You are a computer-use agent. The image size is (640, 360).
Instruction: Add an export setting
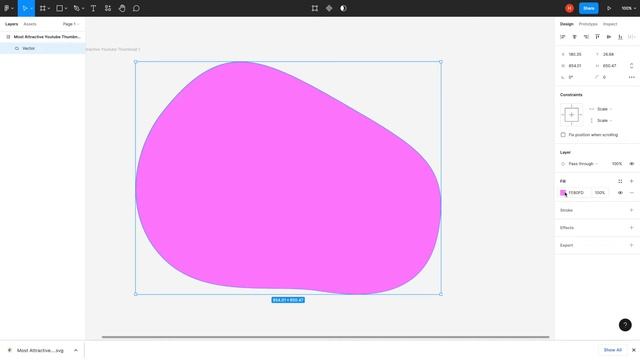631,245
